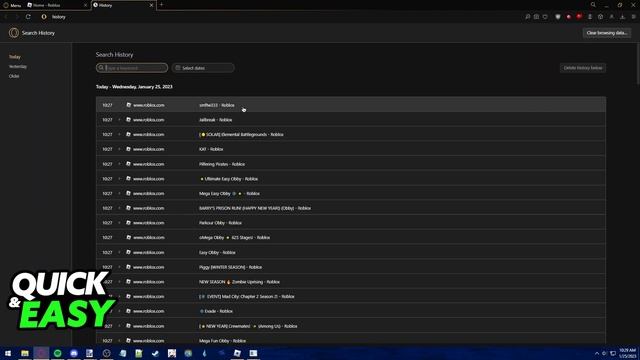Screen dimensions: 640x360
Task: Open the Parkour Obby - Roblox entry
Action: click(x=351, y=223)
